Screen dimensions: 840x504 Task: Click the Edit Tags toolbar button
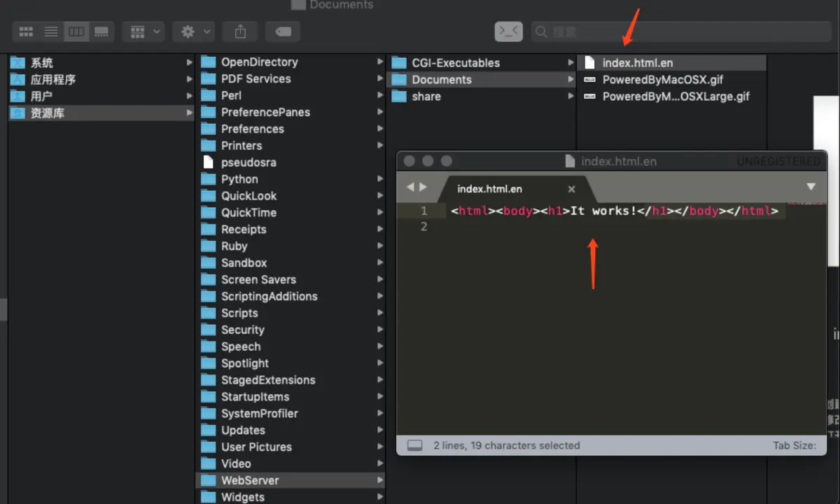(283, 31)
